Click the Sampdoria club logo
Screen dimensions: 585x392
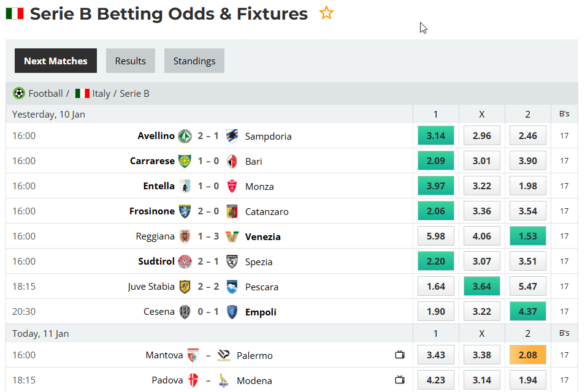(x=232, y=135)
